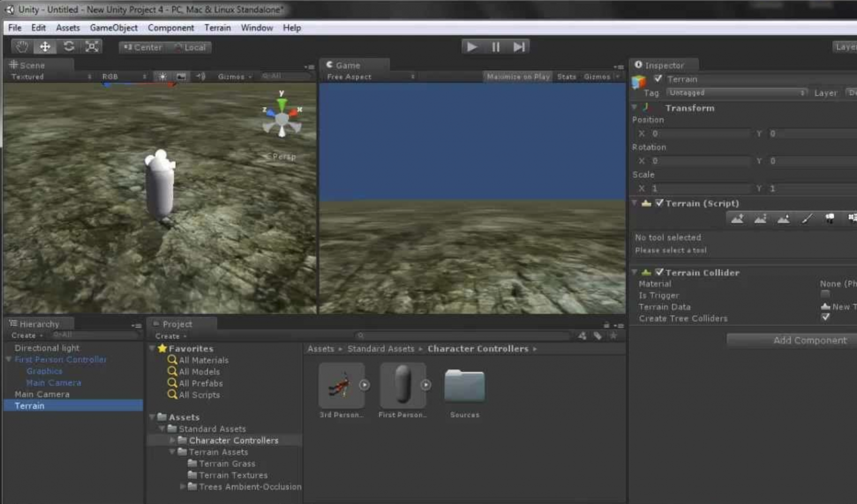Enable the Is Trigger checkbox
This screenshot has height=504, width=857.
point(825,295)
